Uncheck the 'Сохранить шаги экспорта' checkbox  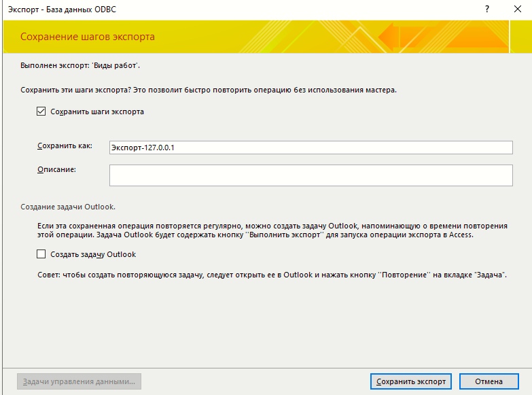point(41,111)
